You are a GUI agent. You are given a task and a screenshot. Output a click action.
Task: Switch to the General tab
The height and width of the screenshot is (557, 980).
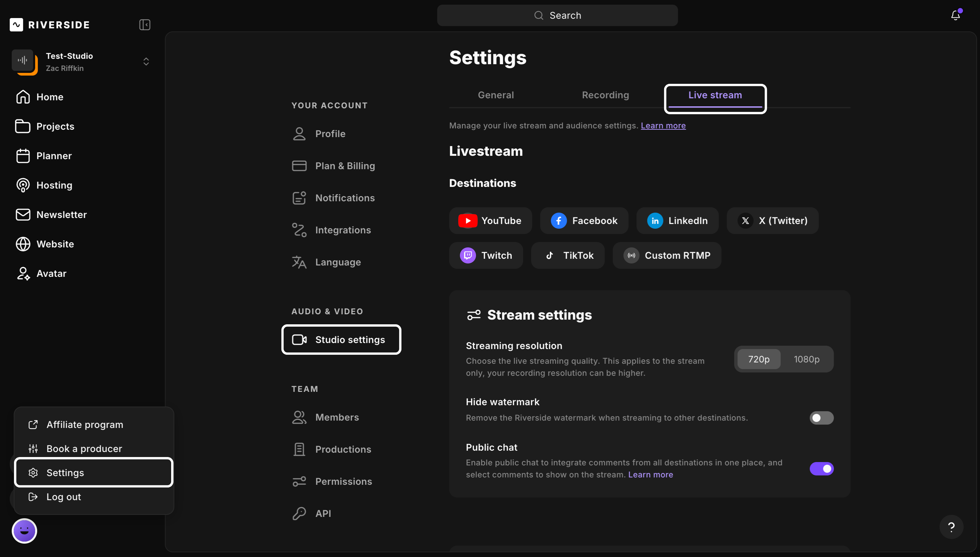pyautogui.click(x=496, y=95)
